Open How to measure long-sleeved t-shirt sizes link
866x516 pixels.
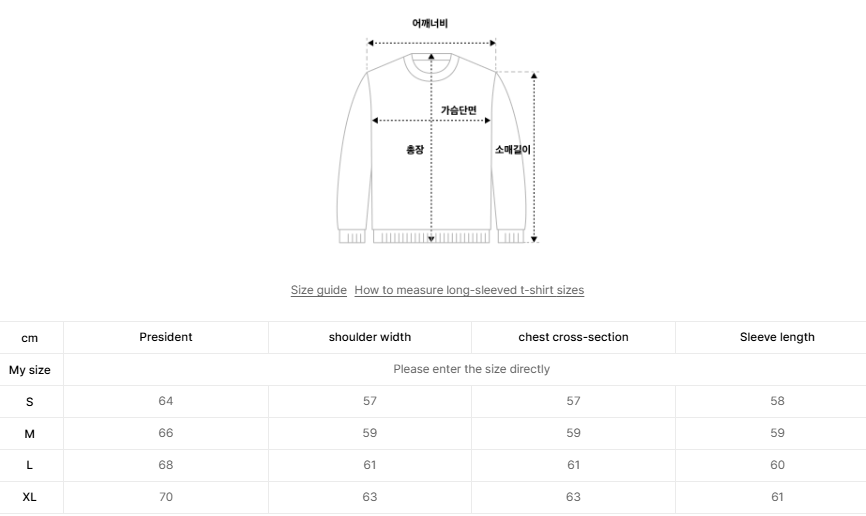point(469,290)
